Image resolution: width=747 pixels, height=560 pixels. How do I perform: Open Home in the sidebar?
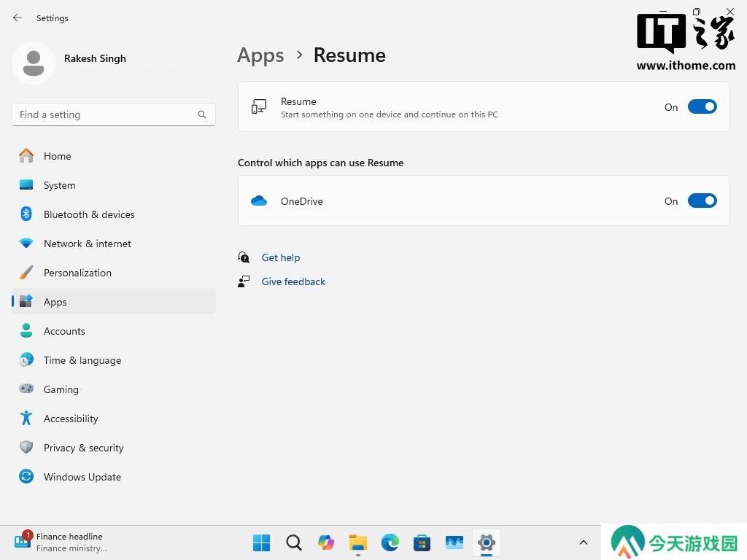113,156
